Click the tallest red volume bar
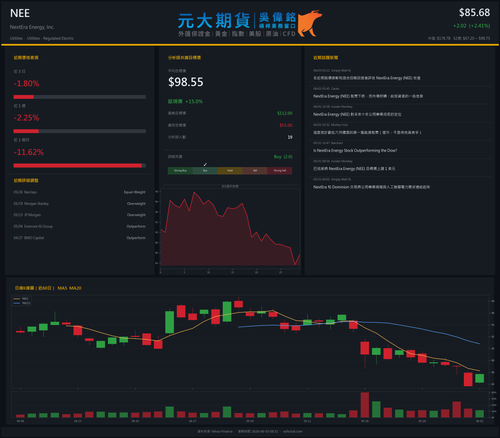 click(365, 405)
